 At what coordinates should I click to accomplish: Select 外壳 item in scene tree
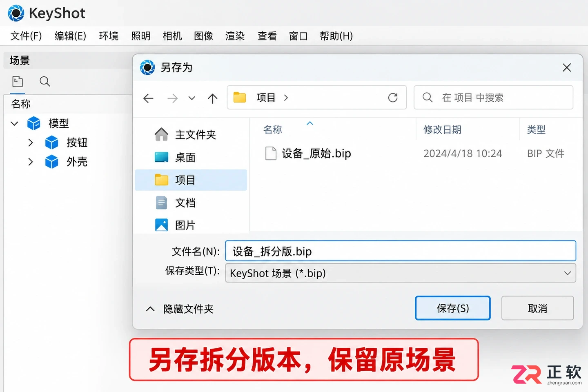point(77,162)
